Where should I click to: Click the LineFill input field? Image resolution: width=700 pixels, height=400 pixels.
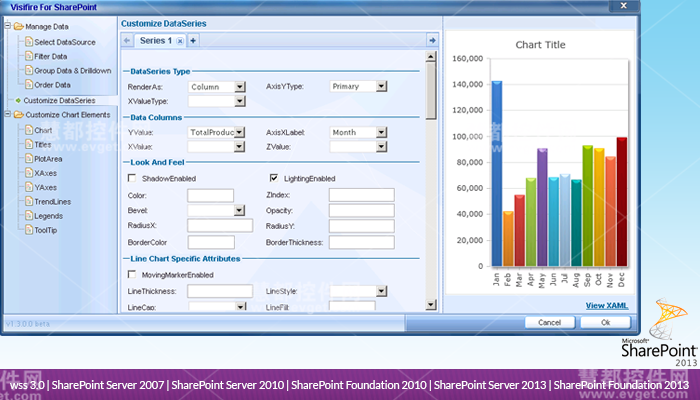pos(352,306)
